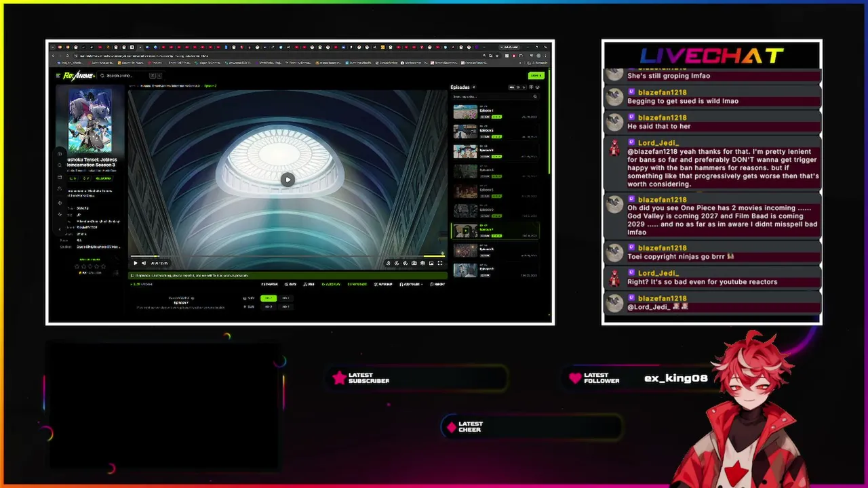Select the HD-1 server in DUB row

285,306
